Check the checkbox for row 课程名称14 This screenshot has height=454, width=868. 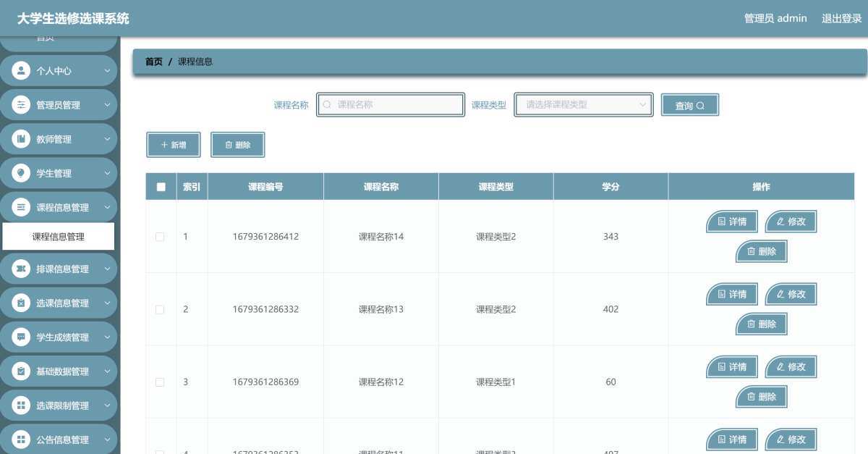point(161,237)
